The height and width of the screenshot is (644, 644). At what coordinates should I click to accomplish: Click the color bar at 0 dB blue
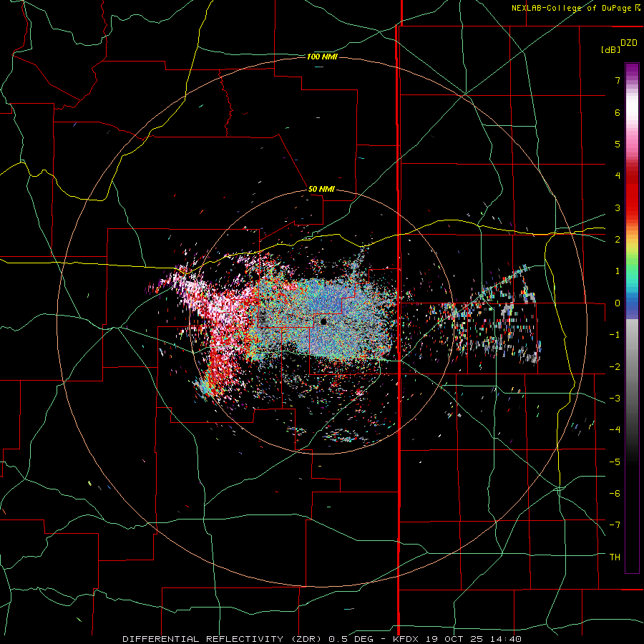click(632, 303)
